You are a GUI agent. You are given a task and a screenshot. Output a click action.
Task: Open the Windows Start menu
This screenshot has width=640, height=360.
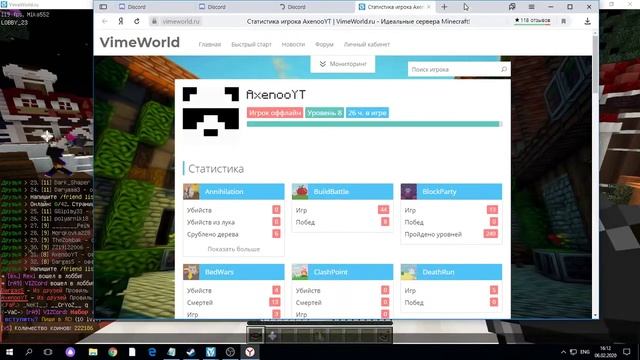[9, 352]
